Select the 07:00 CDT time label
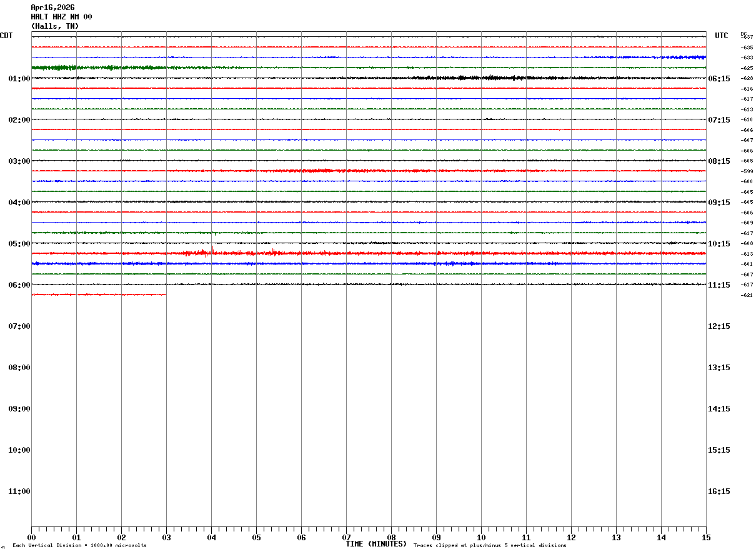This screenshot has height=554, width=756. coord(19,326)
